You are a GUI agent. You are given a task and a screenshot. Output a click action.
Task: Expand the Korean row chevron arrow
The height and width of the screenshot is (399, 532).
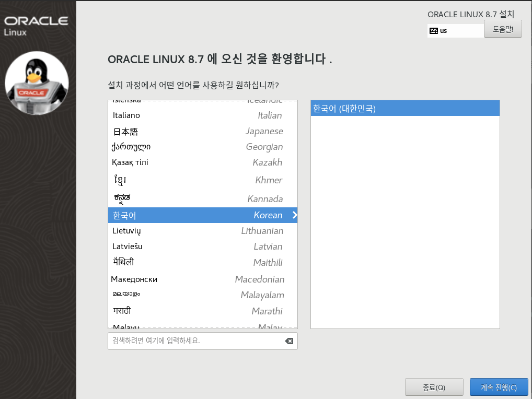(x=295, y=215)
